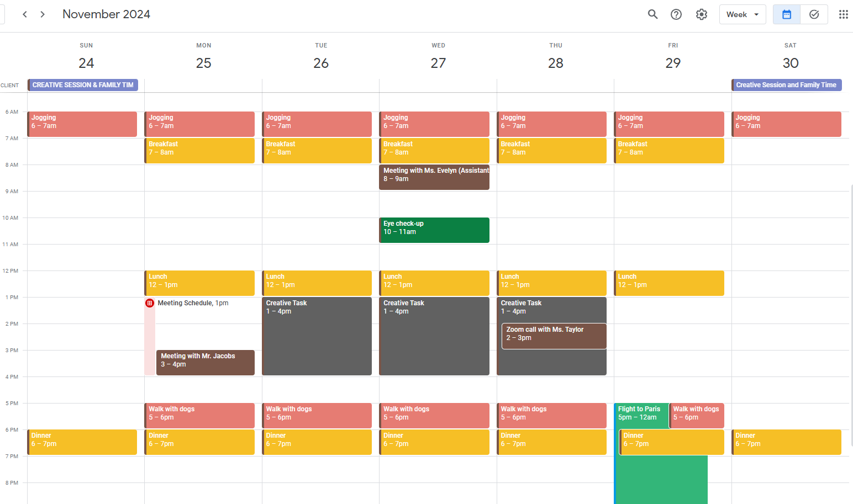The height and width of the screenshot is (504, 853).
Task: Switch to Tasks view
Action: click(x=814, y=14)
